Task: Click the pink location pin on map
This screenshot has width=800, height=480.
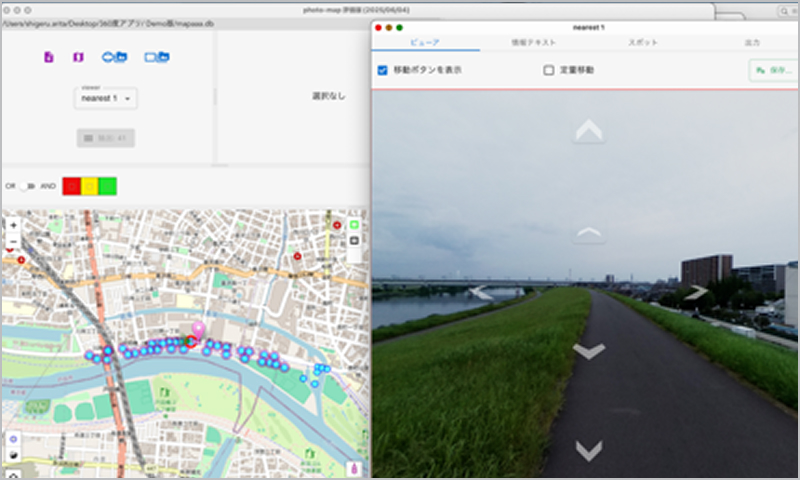Action: click(198, 329)
